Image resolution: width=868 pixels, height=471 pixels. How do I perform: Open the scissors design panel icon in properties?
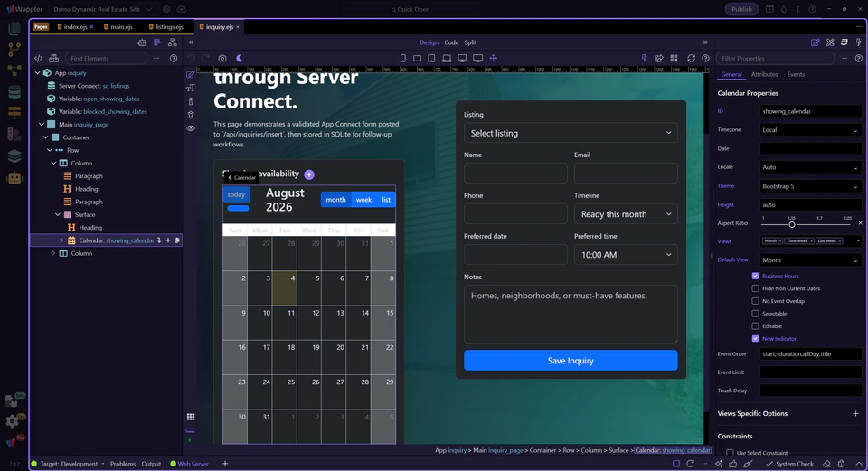coord(830,42)
